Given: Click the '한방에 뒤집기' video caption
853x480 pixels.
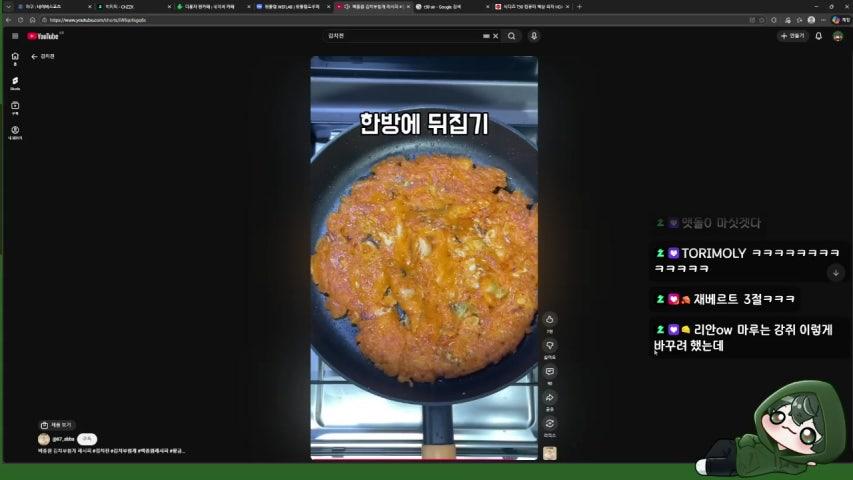Looking at the screenshot, I should [424, 124].
